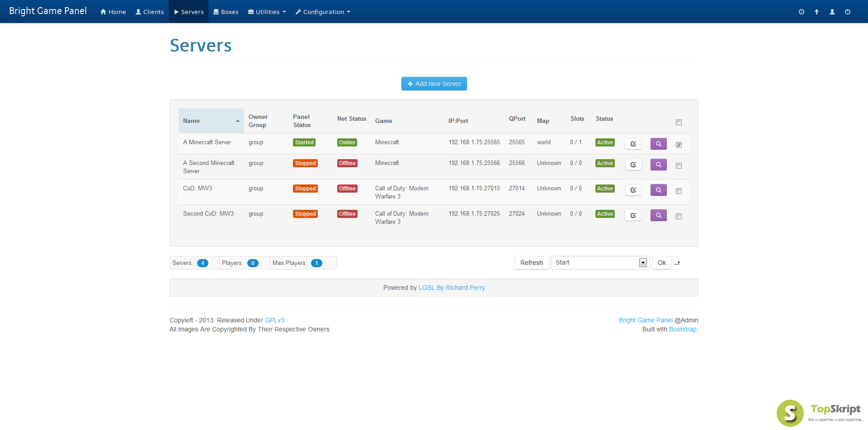The height and width of the screenshot is (430, 868).
Task: View details of A Second Minecraft Server
Action: (x=659, y=165)
